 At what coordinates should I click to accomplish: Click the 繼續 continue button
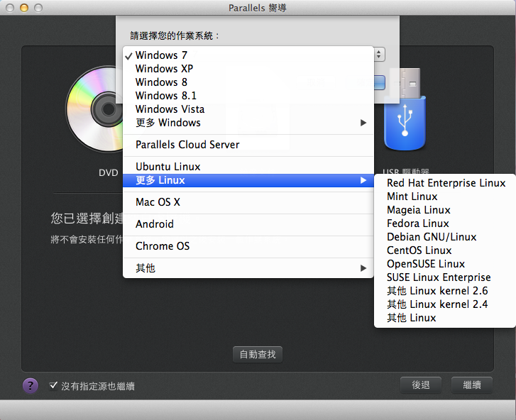pyautogui.click(x=472, y=385)
